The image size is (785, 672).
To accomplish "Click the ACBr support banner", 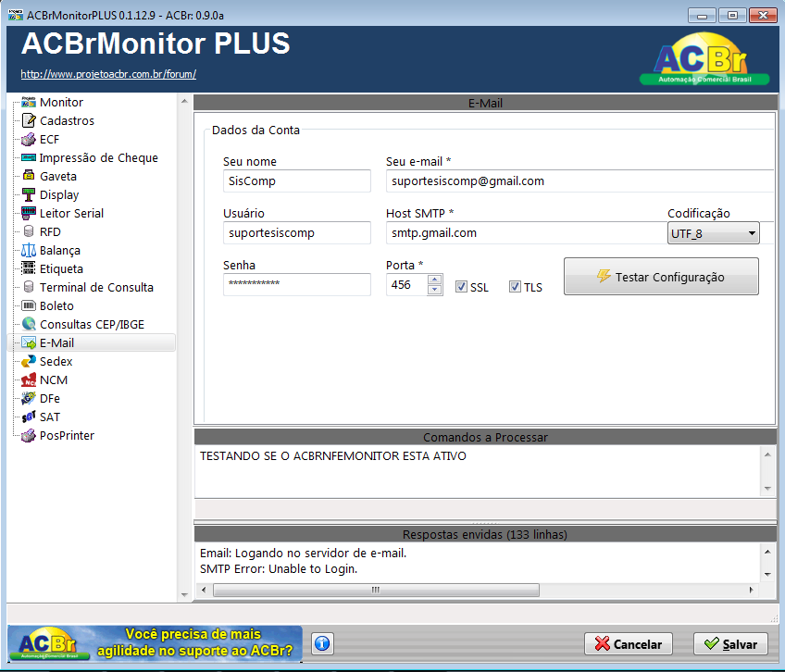I will click(x=155, y=643).
